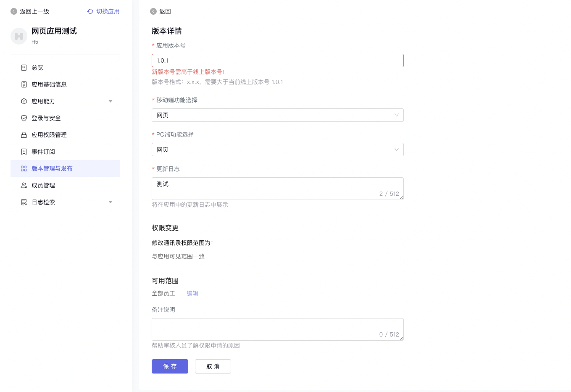
Task: Click 全部员工 text
Action: click(x=163, y=293)
